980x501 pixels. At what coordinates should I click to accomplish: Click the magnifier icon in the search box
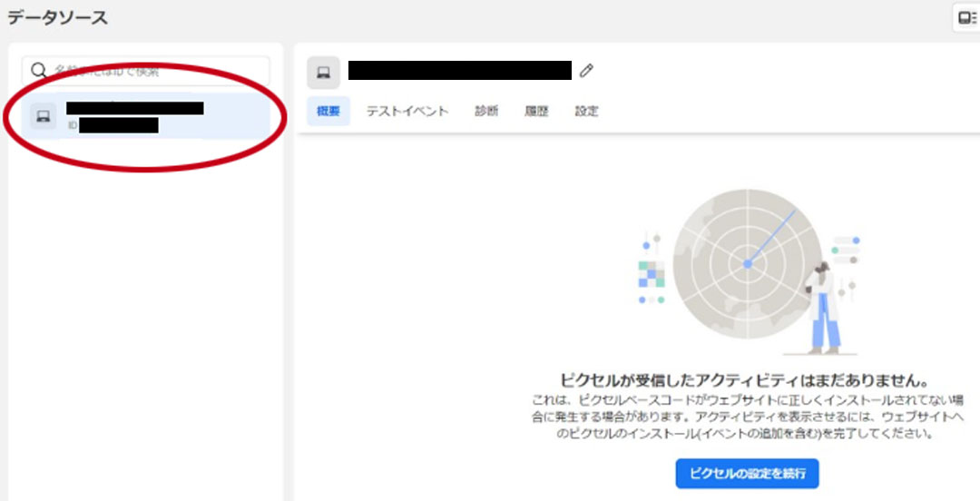tap(39, 71)
